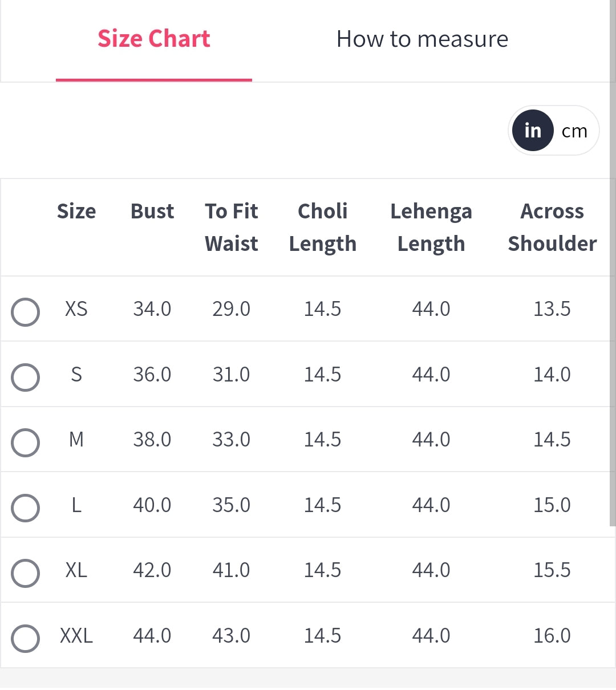Pick the L size radio button
Image resolution: width=616 pixels, height=690 pixels.
click(26, 508)
